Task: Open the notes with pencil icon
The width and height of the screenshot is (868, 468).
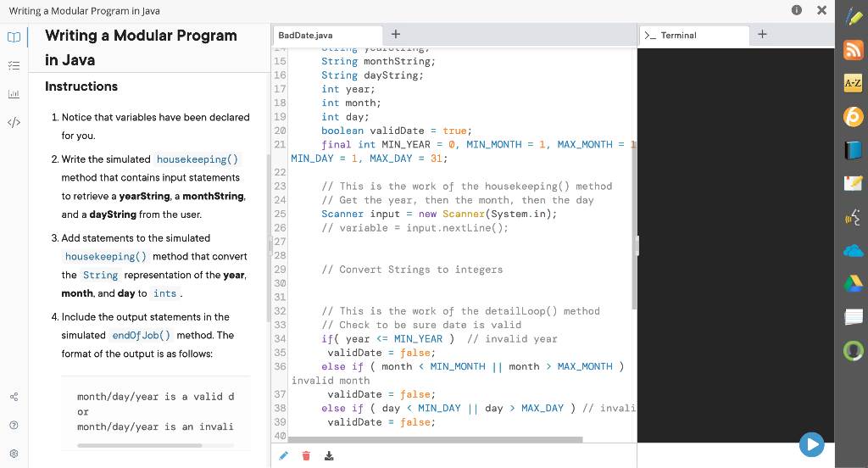Action: (853, 183)
